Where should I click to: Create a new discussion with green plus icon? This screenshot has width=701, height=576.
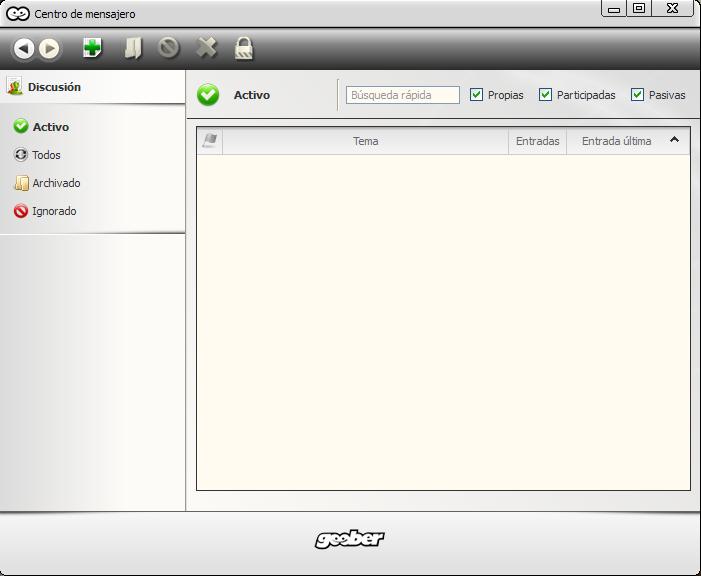(x=93, y=48)
